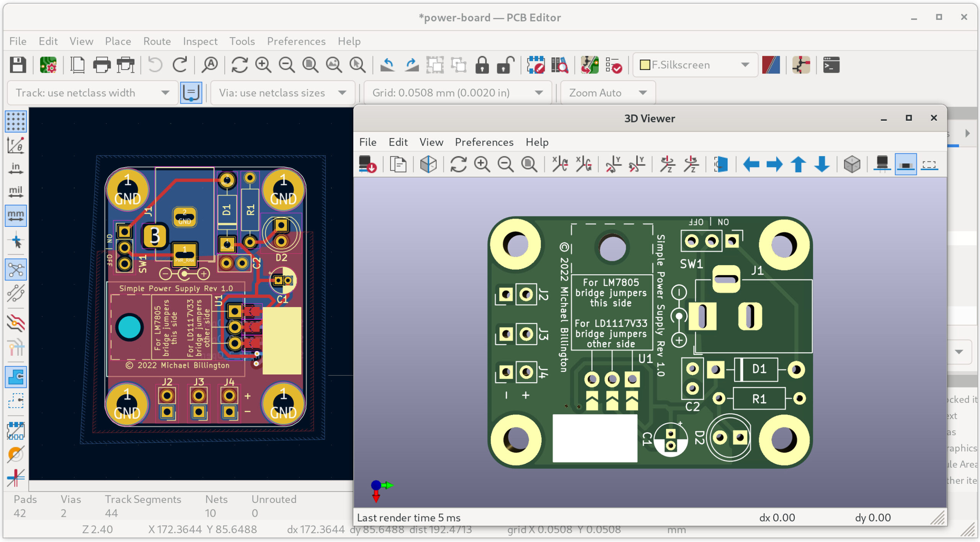This screenshot has width=980, height=542.
Task: Open the Design Rules Checker
Action: click(x=613, y=65)
